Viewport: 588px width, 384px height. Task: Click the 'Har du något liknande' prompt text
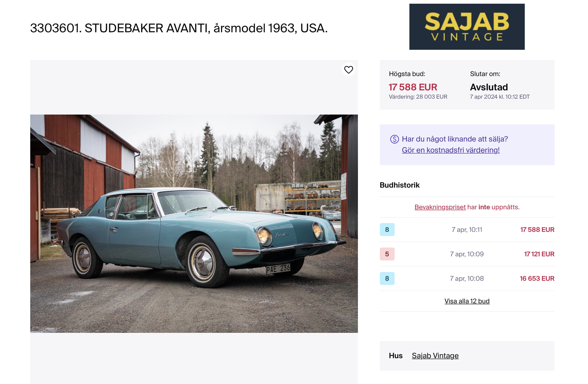[x=455, y=139]
